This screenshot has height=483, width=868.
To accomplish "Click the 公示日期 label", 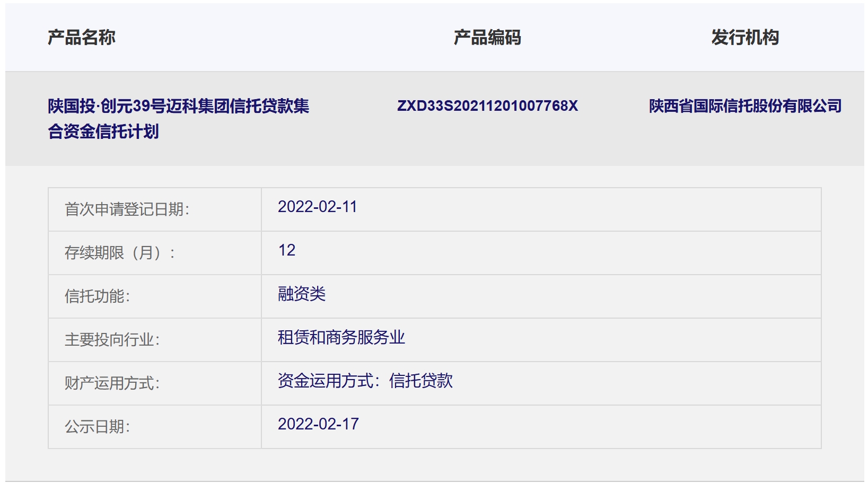I will [98, 427].
